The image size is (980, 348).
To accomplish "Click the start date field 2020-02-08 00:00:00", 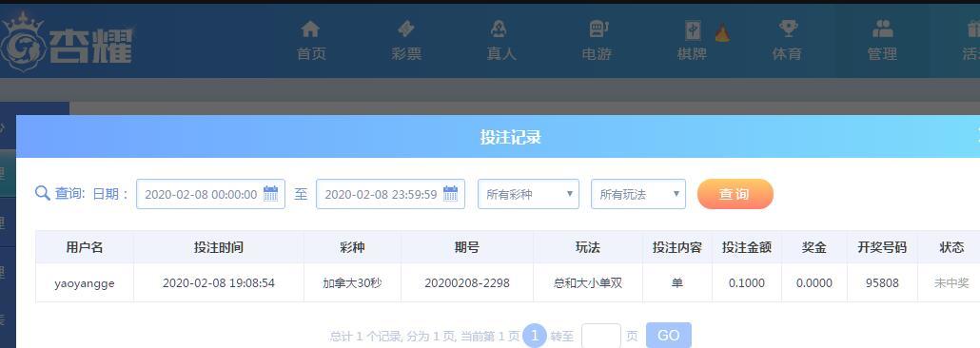I will tap(210, 194).
